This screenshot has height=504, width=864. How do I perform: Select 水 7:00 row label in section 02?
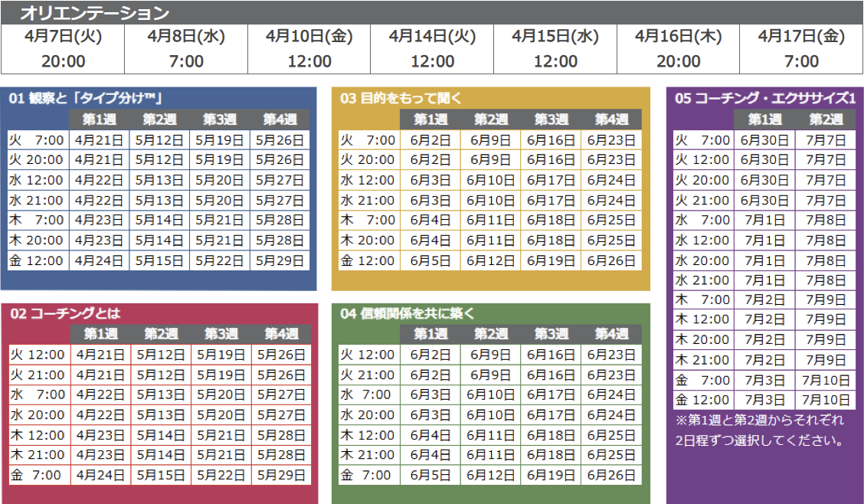[38, 394]
